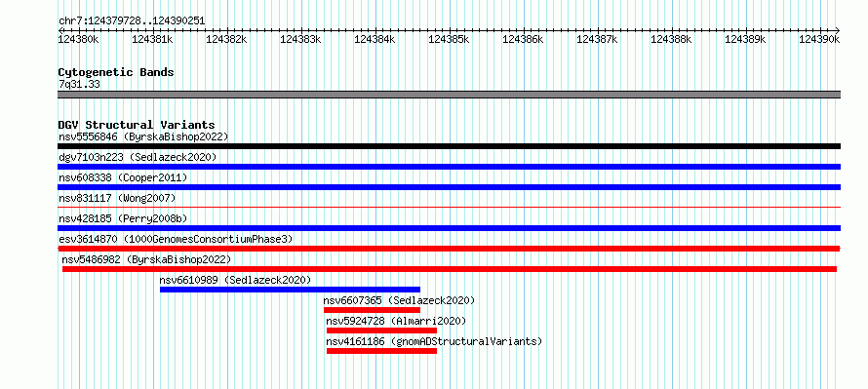This screenshot has width=868, height=389.
Task: Click the blue nsv6610989 variant bar
Action: click(290, 290)
